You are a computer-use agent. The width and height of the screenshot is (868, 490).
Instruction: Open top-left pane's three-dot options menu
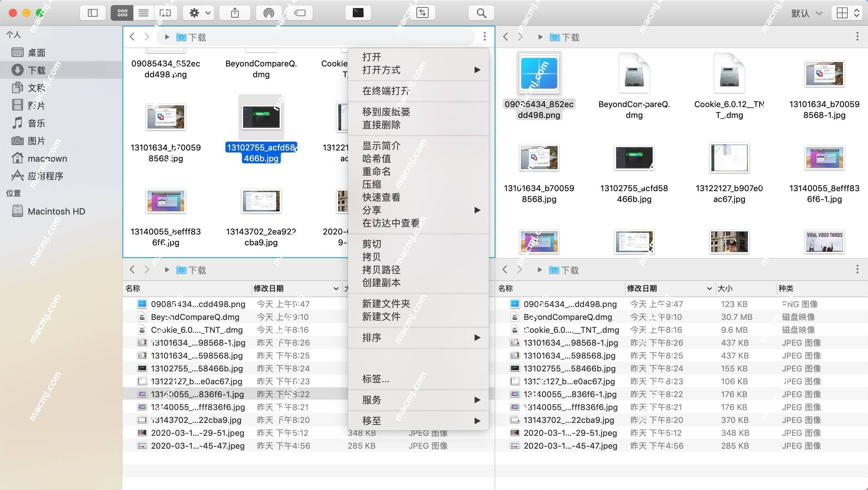click(485, 36)
